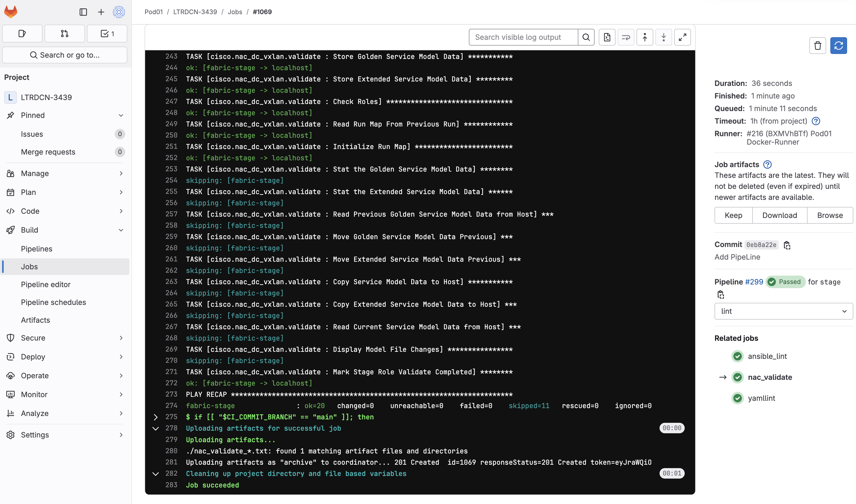Viewport: 856px width, 504px height.
Task: Enter full screen log view
Action: [682, 37]
